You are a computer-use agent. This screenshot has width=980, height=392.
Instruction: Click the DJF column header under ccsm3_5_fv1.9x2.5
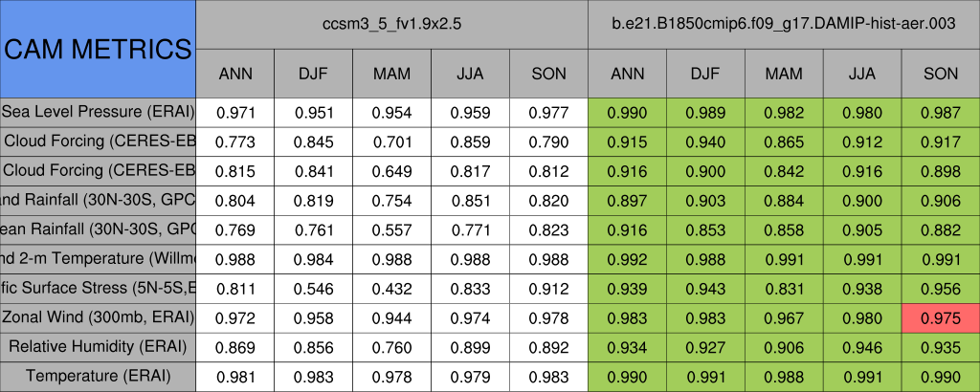pyautogui.click(x=313, y=73)
